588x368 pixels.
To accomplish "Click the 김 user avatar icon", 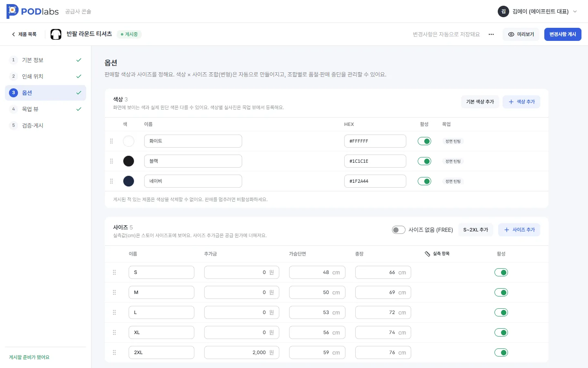I will tap(503, 11).
